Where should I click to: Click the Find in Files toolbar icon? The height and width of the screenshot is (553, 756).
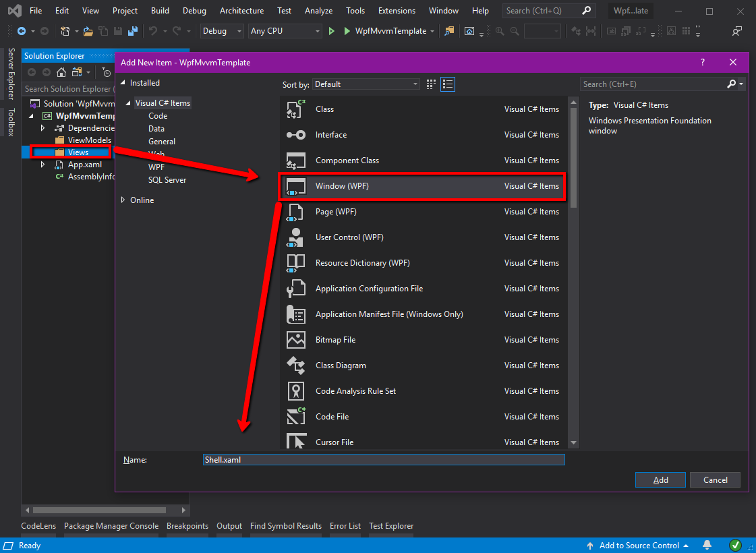coord(449,31)
